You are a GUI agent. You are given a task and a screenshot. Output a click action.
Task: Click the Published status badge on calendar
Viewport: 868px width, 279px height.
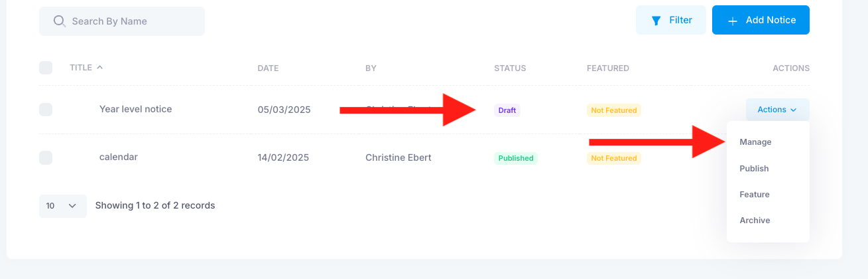point(515,158)
